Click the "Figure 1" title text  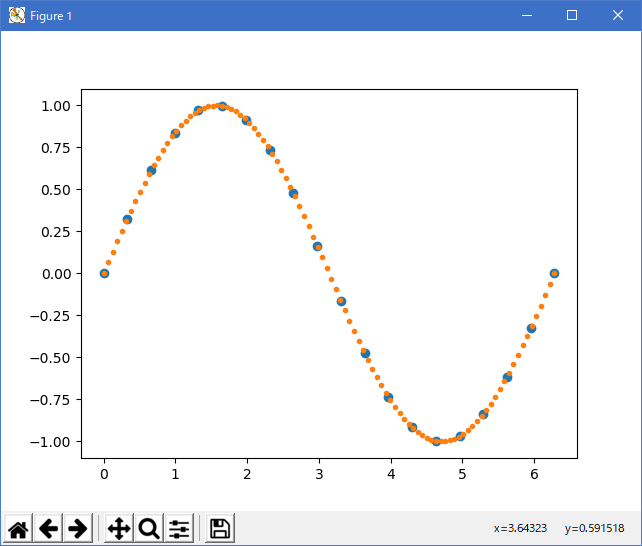click(x=51, y=16)
